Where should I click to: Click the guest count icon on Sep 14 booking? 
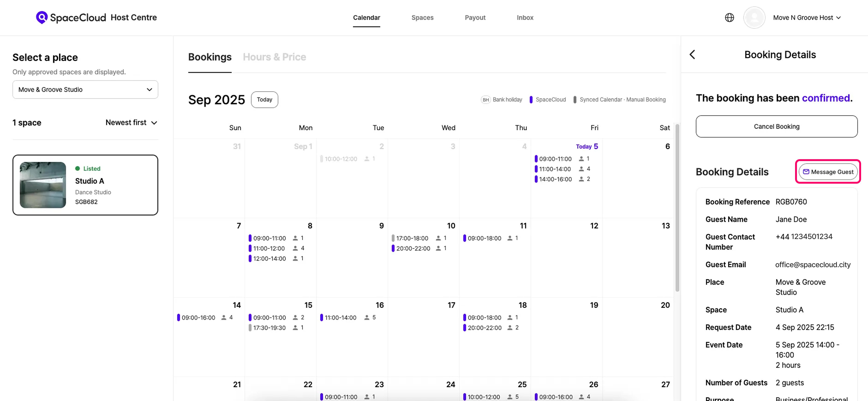224,317
